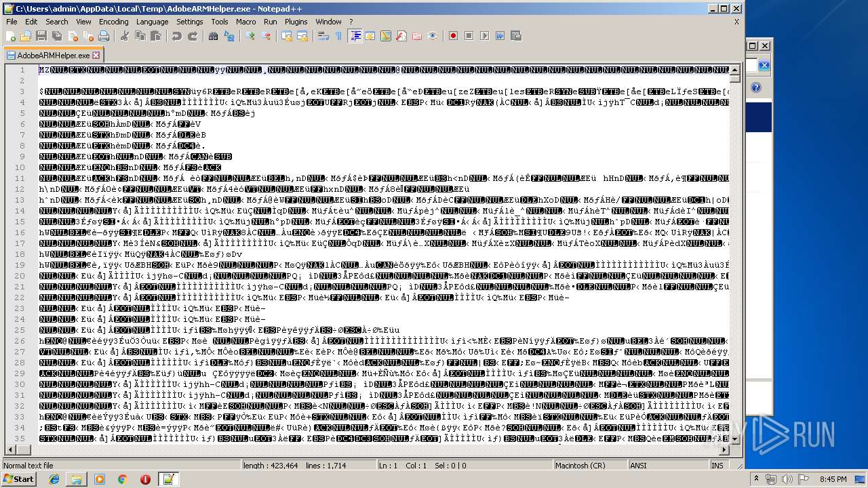Click the vertical scrollbar up arrow
Image resolution: width=868 pixels, height=488 pixels.
735,70
